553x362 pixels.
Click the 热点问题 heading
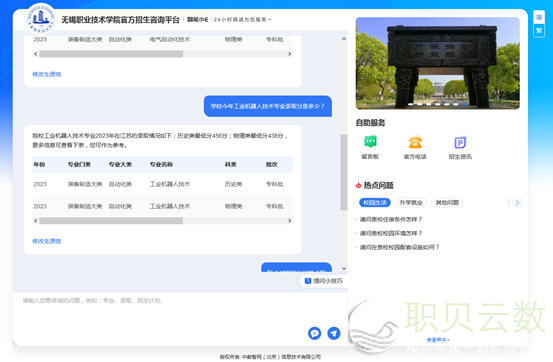[378, 185]
